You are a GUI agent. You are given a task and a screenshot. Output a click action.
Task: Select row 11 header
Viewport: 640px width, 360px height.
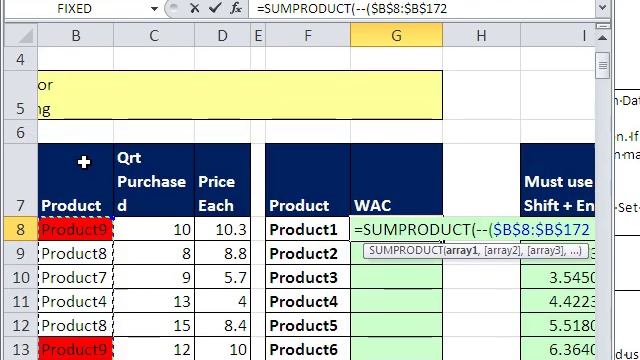click(x=21, y=301)
